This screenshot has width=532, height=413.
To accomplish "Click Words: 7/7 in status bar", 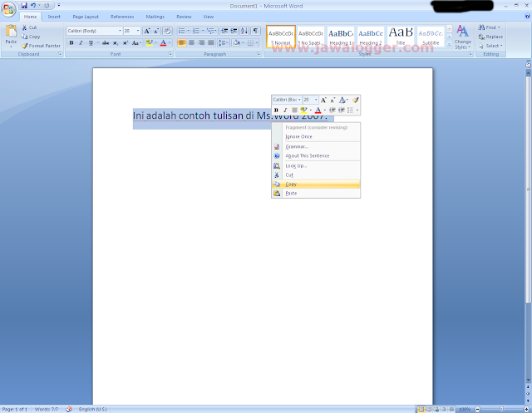I will (x=47, y=410).
